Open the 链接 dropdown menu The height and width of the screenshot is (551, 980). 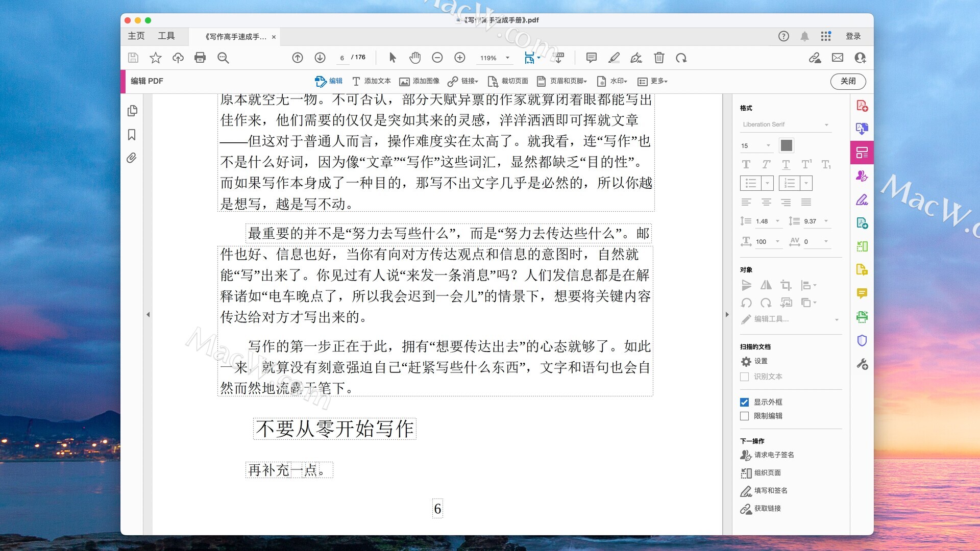click(x=463, y=81)
